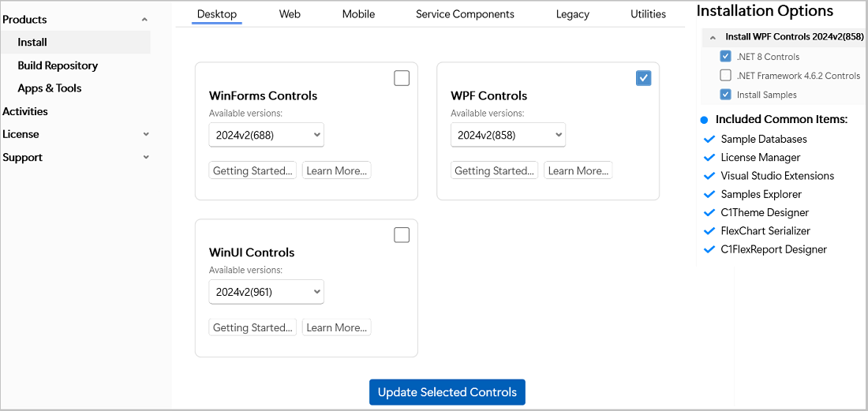Click checkmark icon beside License Manager
The width and height of the screenshot is (868, 411).
coord(709,158)
